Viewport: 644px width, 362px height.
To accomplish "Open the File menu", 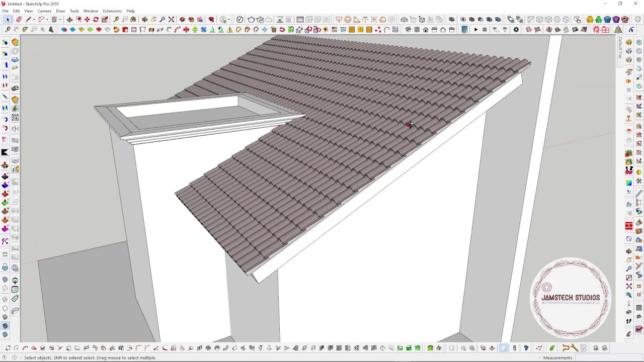I will coord(5,11).
